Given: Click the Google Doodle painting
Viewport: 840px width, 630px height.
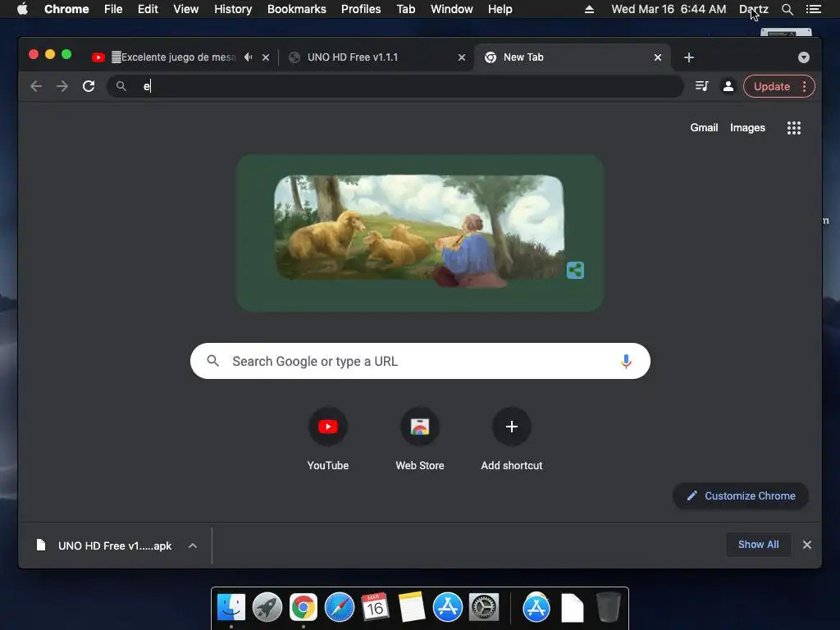Looking at the screenshot, I should tap(418, 230).
